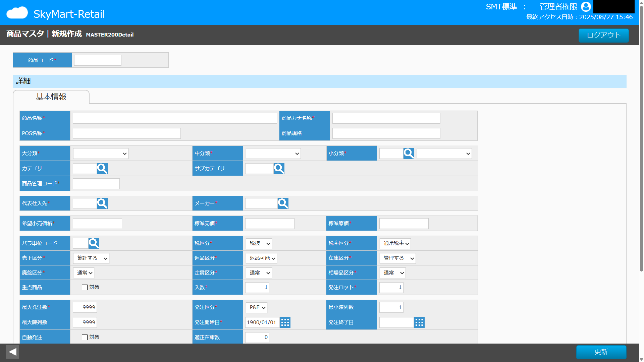Open the 発注終了日 calendar picker icon
Screen dimensions: 644x362
419,322
